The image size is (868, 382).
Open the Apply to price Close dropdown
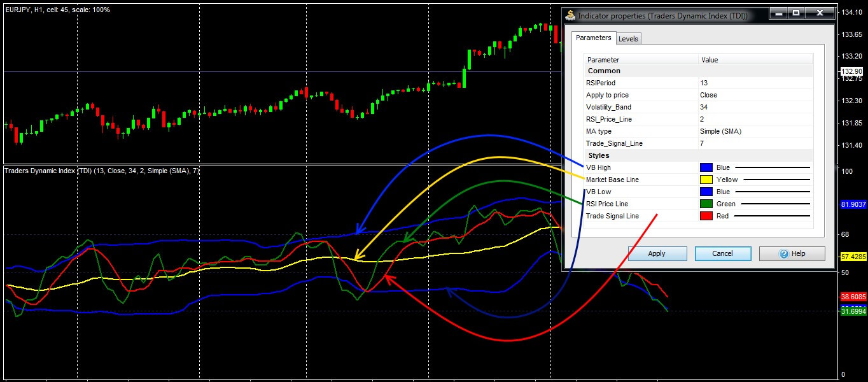[755, 95]
